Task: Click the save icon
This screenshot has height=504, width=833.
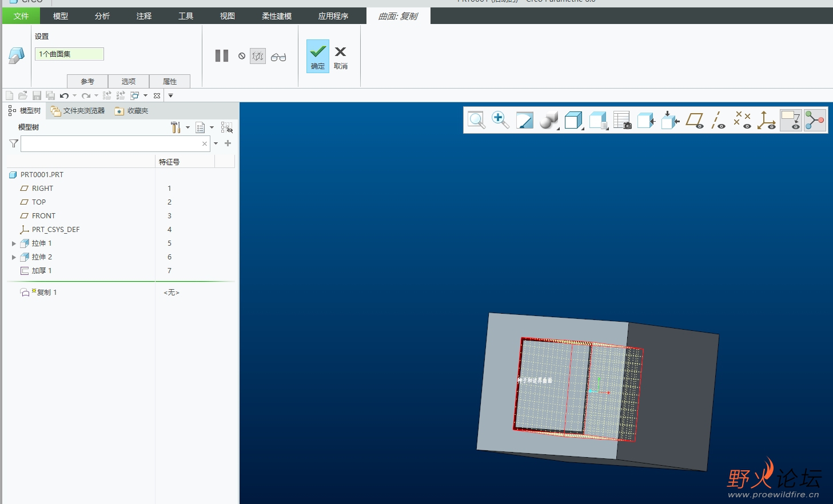Action: 37,95
